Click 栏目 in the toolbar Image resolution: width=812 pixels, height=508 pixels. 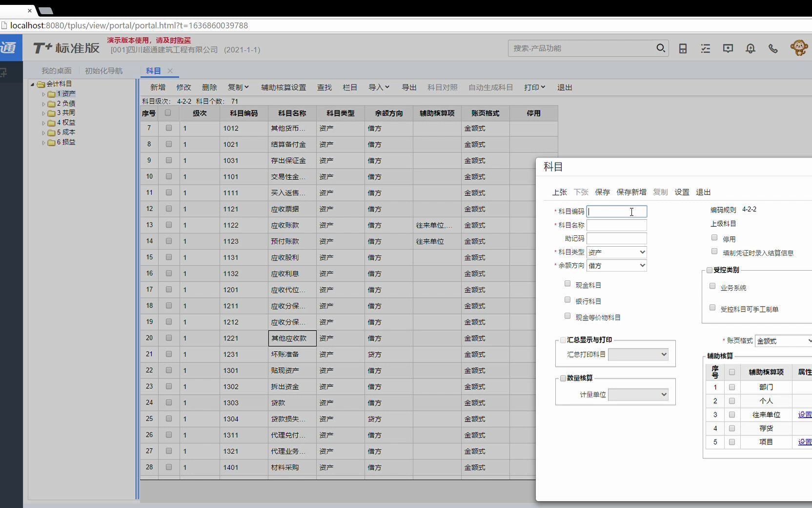pyautogui.click(x=350, y=87)
